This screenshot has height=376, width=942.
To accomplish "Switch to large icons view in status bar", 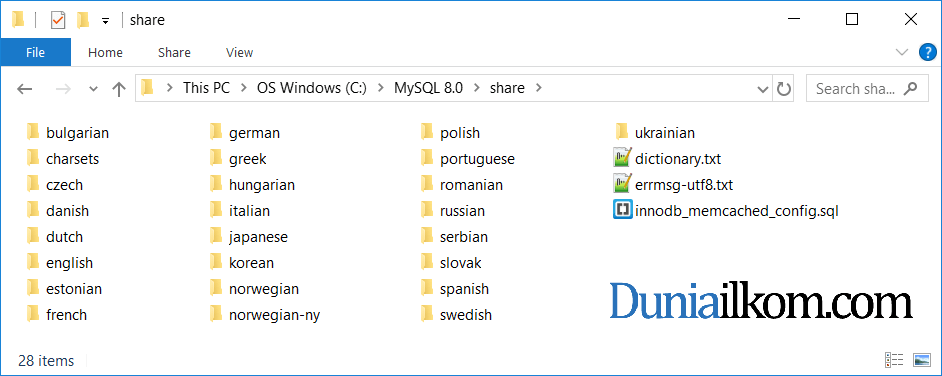I will click(x=921, y=360).
